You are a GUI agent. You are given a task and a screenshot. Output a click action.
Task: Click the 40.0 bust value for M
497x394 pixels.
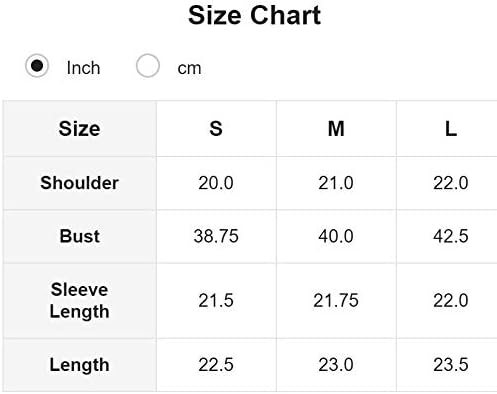336,236
